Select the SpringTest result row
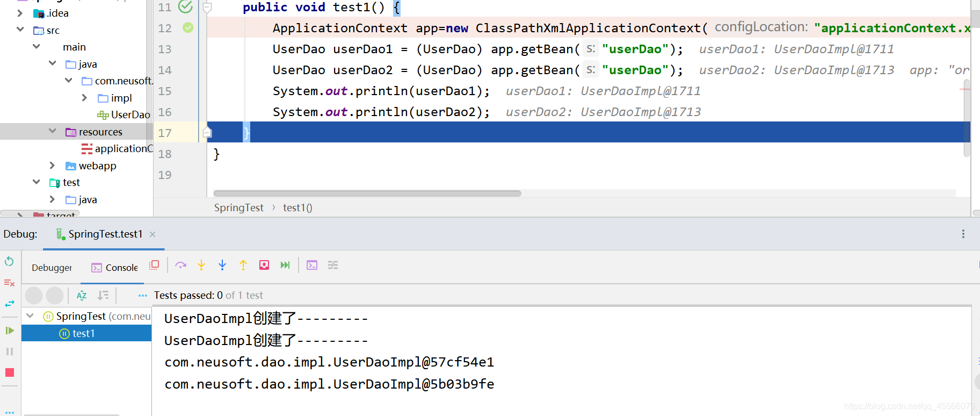Viewport: 980px width, 416px height. coord(86,316)
